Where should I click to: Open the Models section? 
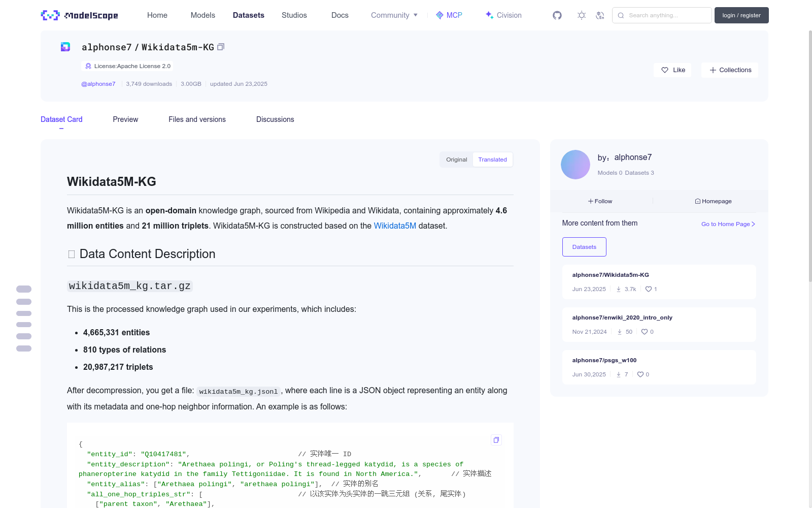203,15
